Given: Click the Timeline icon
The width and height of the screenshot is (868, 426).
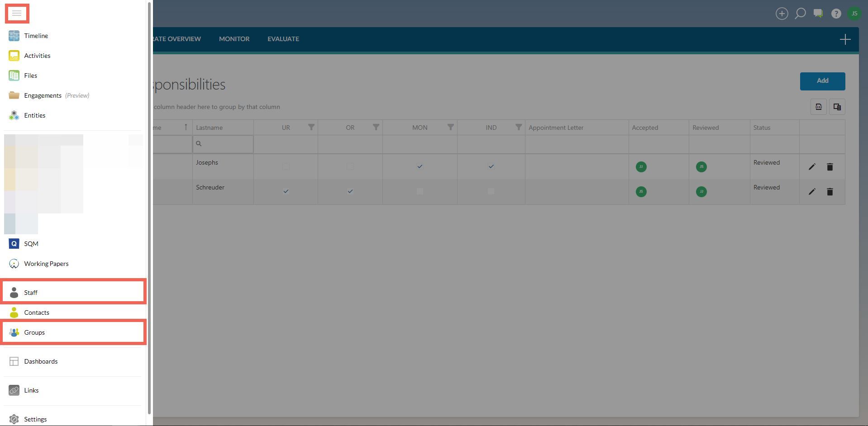Looking at the screenshot, I should tap(14, 36).
